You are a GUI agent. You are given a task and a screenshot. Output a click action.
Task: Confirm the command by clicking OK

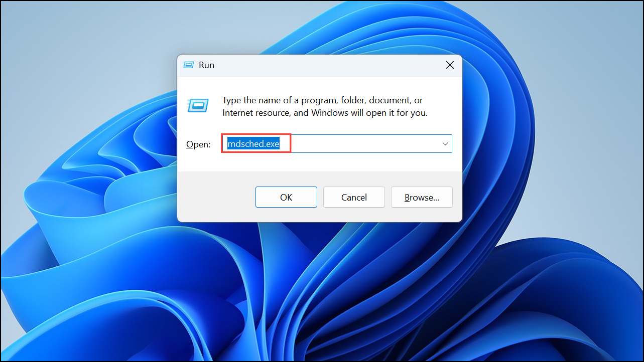point(286,197)
